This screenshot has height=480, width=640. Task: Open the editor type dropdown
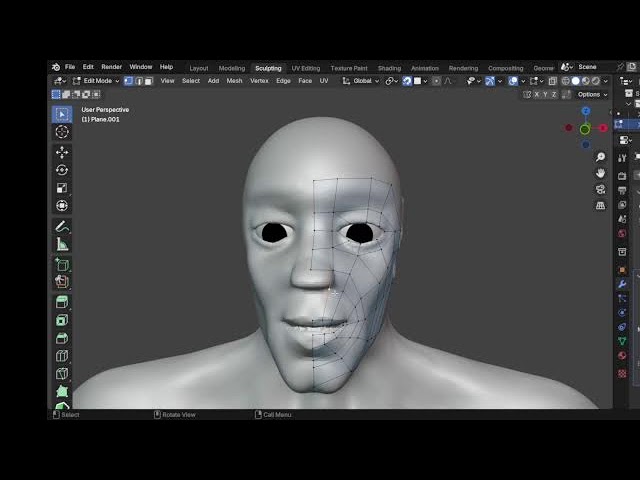click(x=60, y=81)
